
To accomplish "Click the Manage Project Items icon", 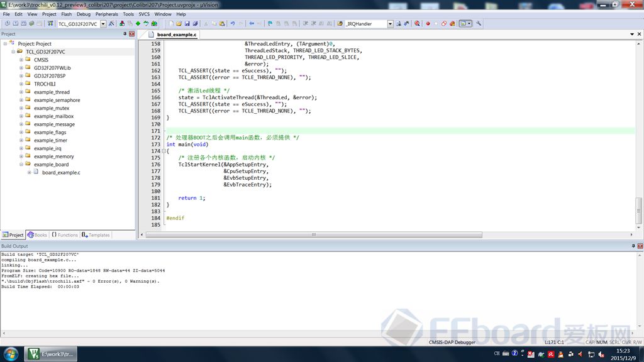I will [x=121, y=23].
